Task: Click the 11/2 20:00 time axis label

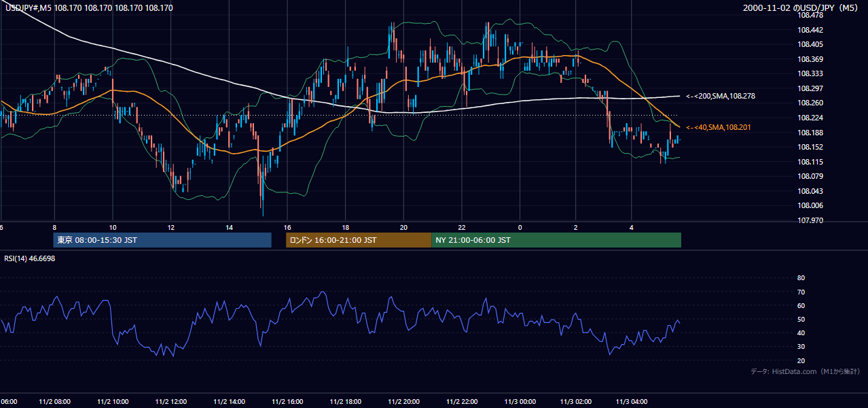Action: [x=403, y=402]
